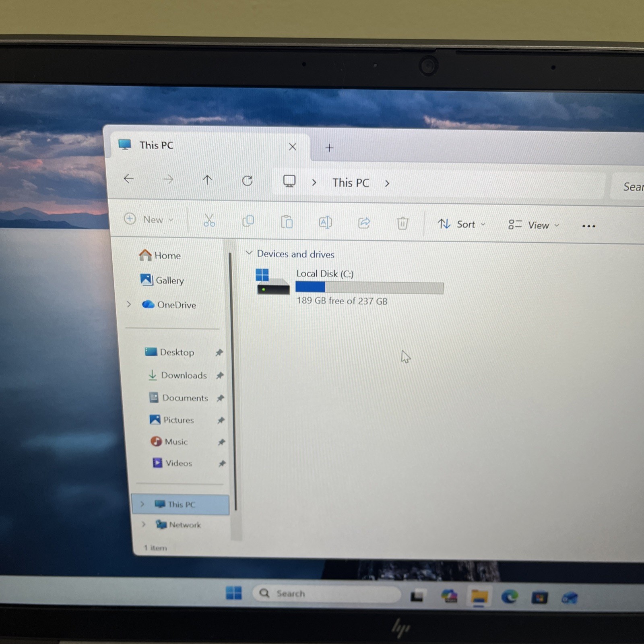644x644 pixels.
Task: Open Copilot app on the taskbar
Action: (449, 596)
